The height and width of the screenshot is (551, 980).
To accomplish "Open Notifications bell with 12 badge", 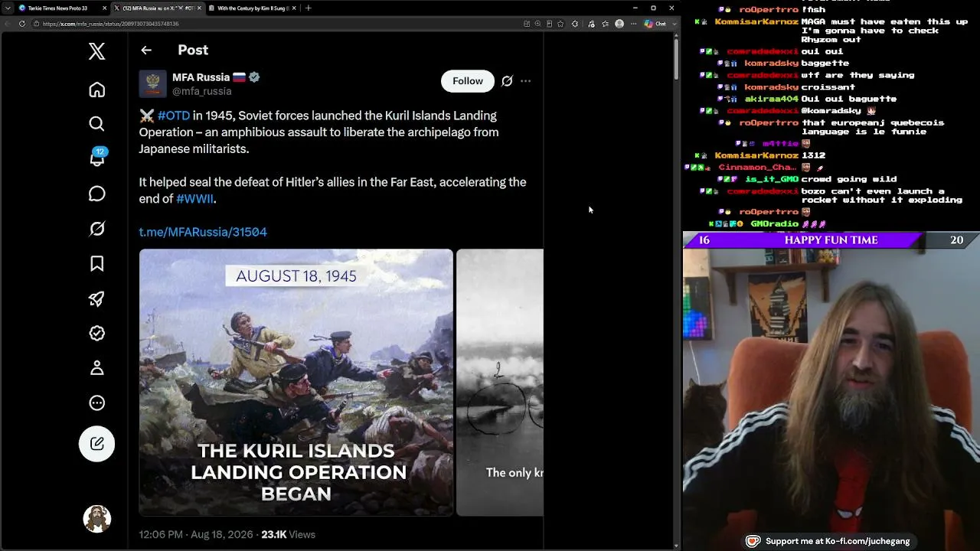I will (96, 158).
